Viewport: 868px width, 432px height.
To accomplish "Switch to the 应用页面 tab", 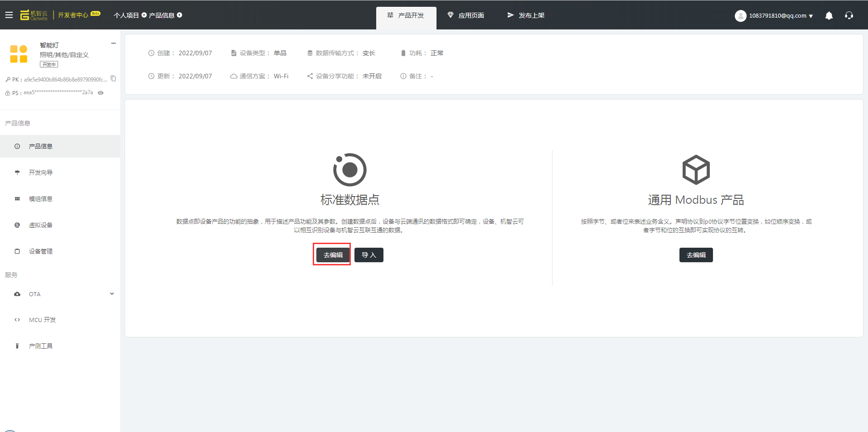I will (466, 15).
